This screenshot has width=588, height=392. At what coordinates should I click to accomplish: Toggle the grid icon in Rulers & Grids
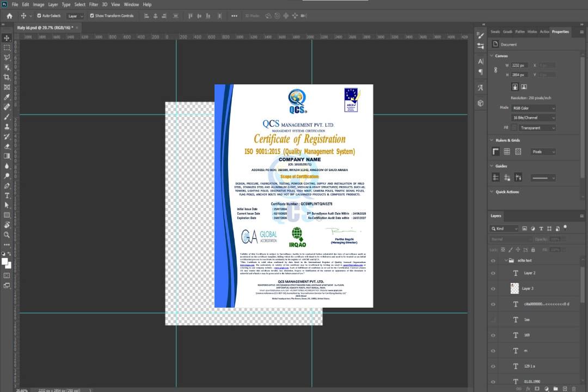(x=507, y=151)
